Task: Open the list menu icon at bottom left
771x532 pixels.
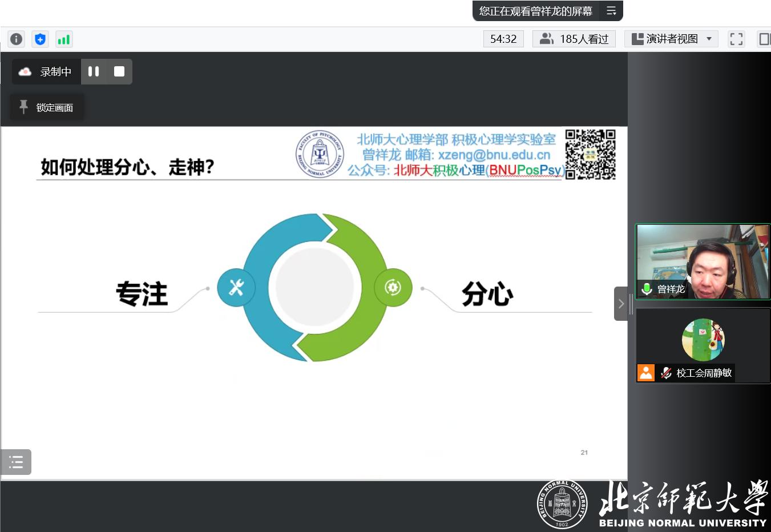Action: [x=16, y=462]
